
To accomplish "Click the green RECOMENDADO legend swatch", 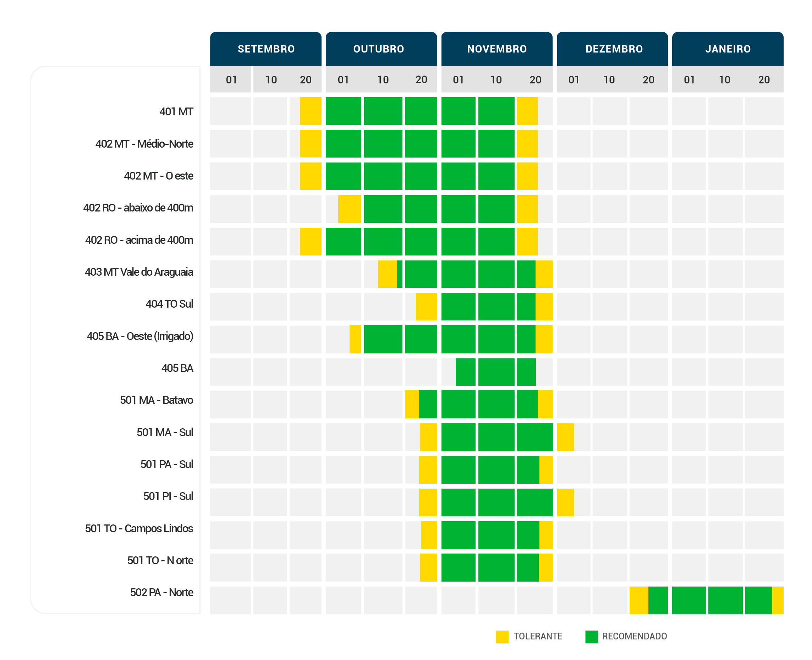I will tap(591, 637).
